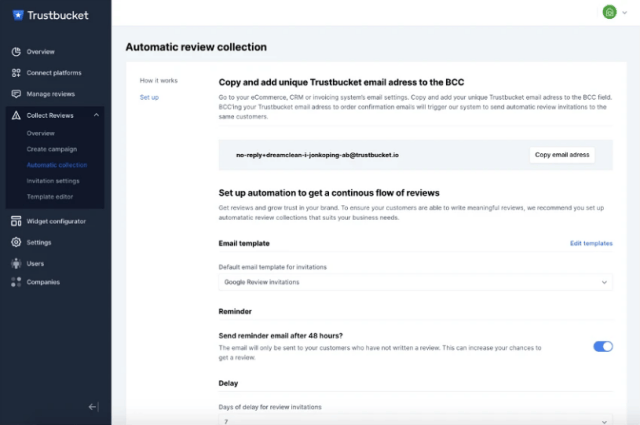Click Set up automation heading
640x425 pixels.
tap(329, 193)
